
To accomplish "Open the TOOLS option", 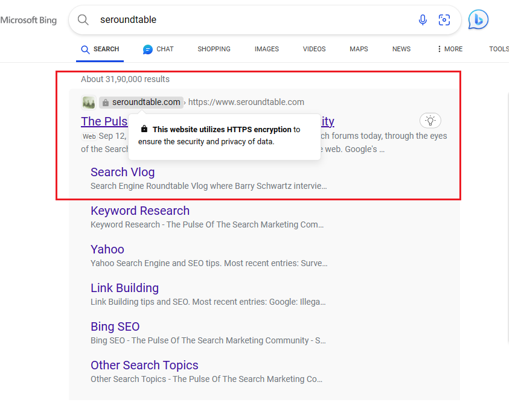I will click(x=499, y=49).
